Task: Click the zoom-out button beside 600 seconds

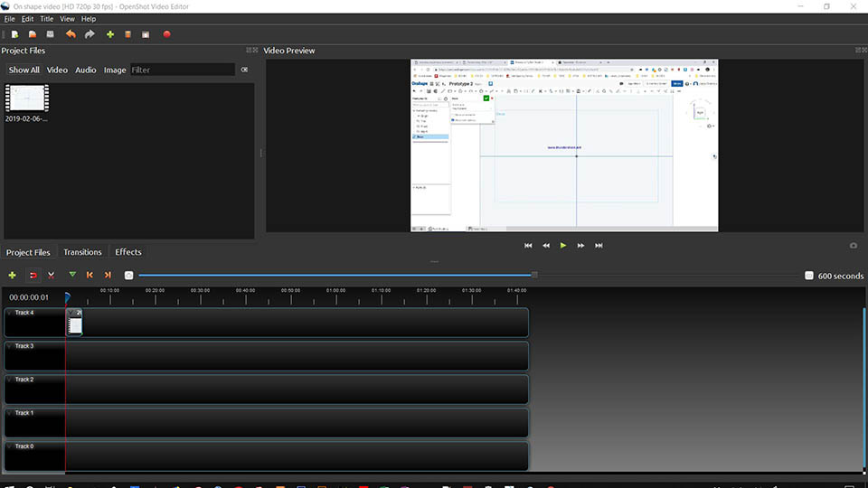Action: (x=808, y=275)
